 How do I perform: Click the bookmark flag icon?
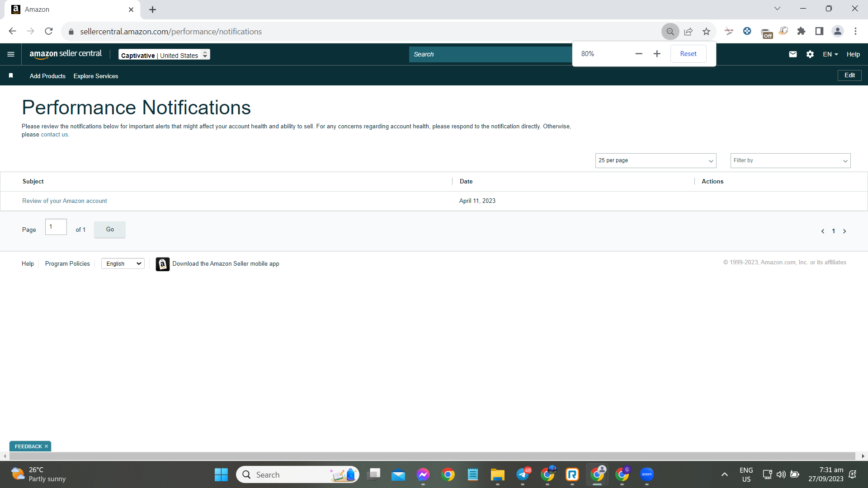(11, 75)
